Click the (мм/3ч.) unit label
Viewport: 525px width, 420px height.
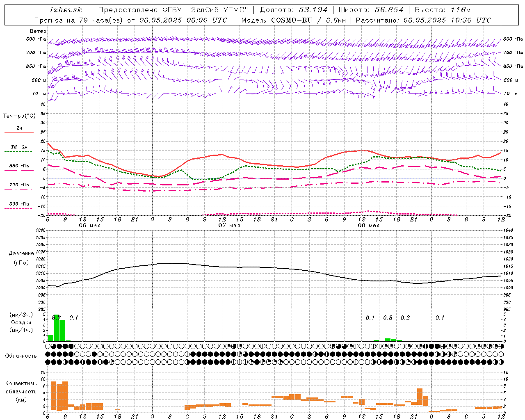coord(21,315)
